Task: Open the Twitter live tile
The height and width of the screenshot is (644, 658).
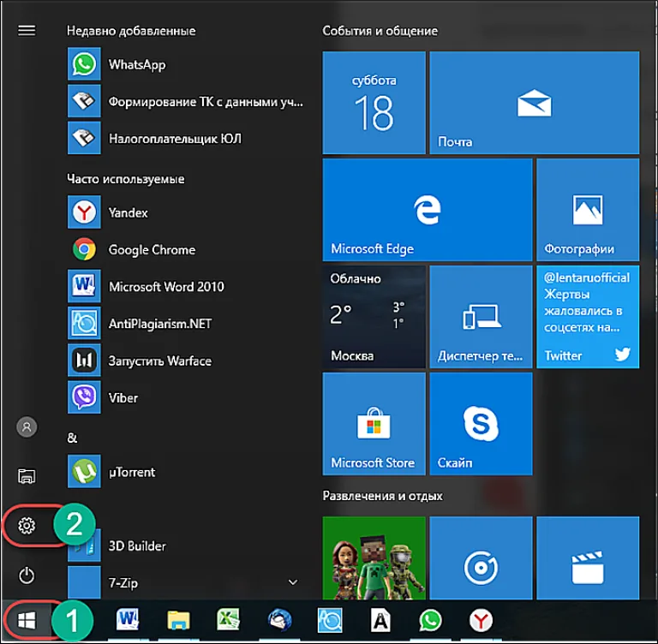Action: tap(588, 317)
